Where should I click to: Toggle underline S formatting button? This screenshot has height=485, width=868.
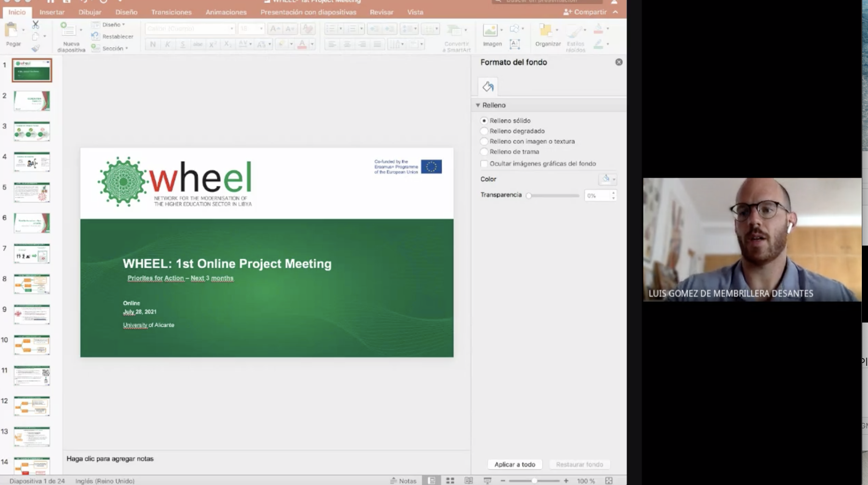click(182, 44)
